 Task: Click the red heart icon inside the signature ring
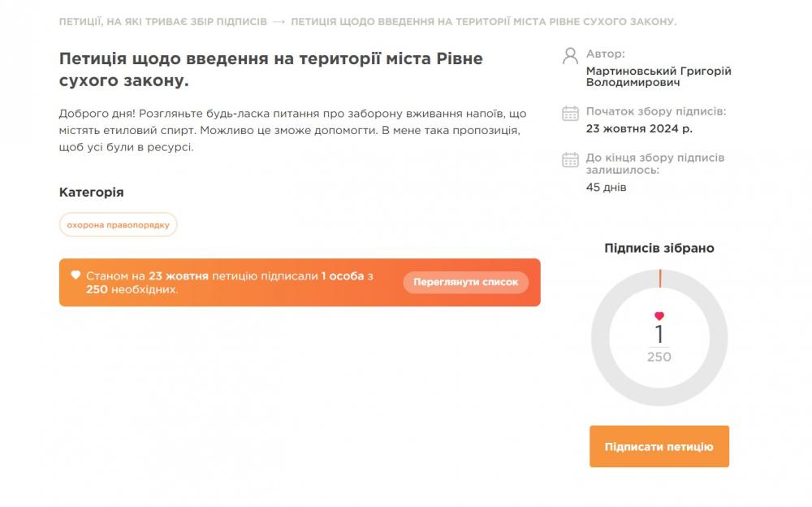(x=659, y=316)
